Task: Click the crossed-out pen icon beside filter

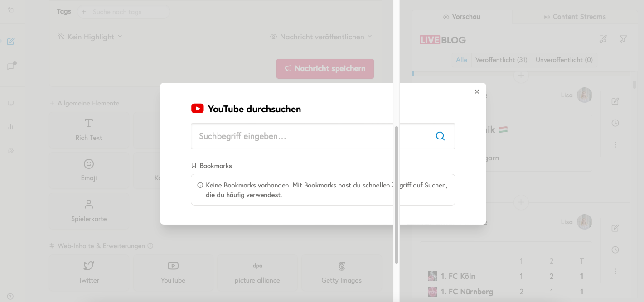Action: click(x=603, y=39)
